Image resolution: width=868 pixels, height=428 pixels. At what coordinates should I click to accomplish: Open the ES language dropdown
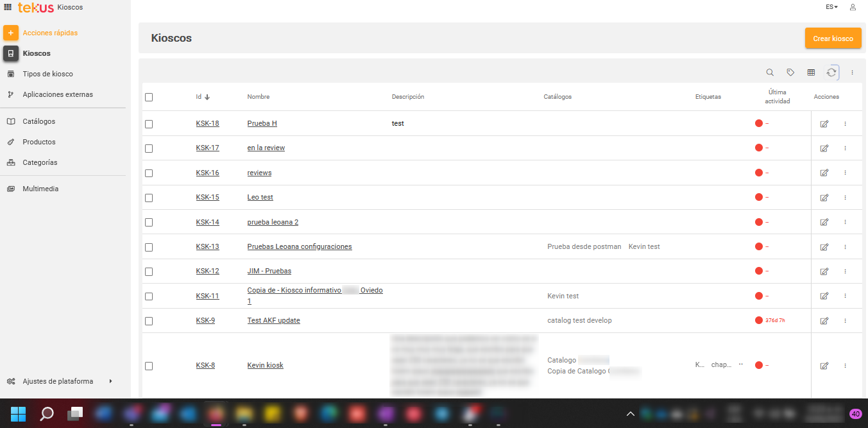tap(831, 7)
